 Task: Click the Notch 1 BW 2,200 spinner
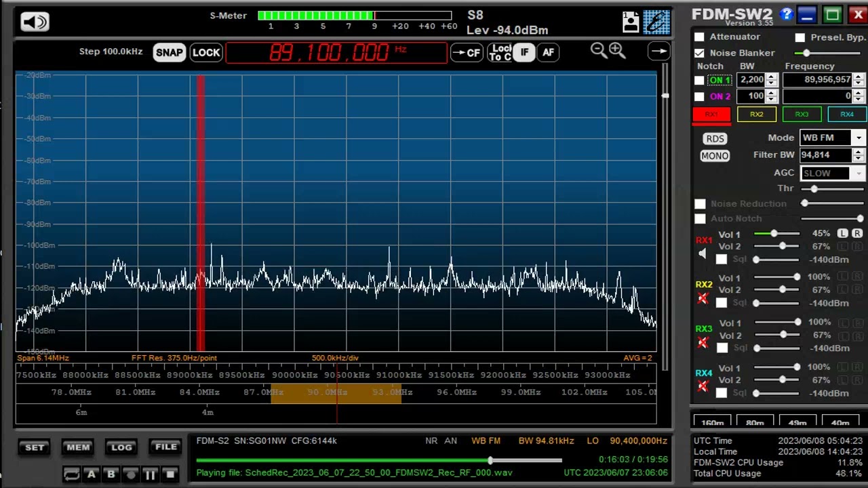(772, 80)
